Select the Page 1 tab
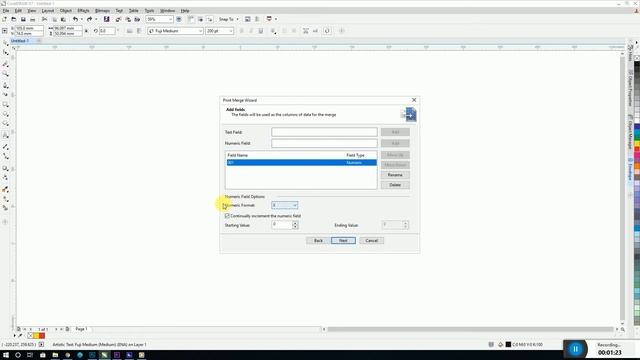640x360 pixels. click(x=81, y=329)
